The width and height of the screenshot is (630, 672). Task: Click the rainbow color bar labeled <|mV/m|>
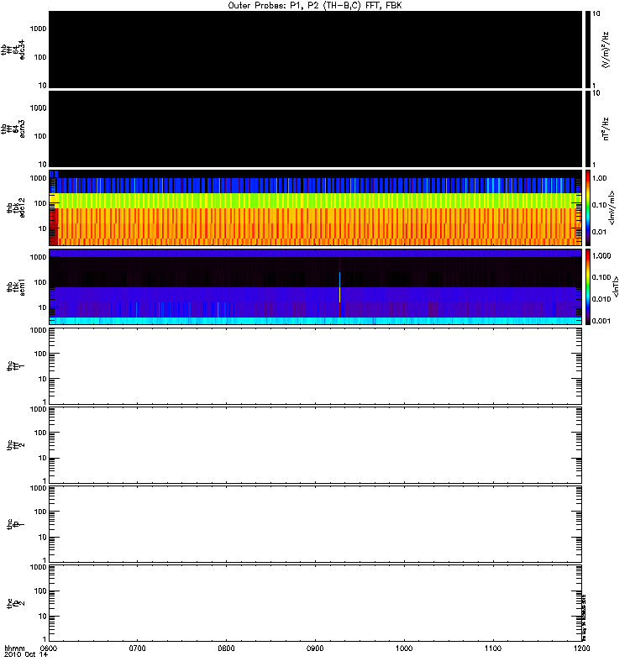[x=588, y=207]
